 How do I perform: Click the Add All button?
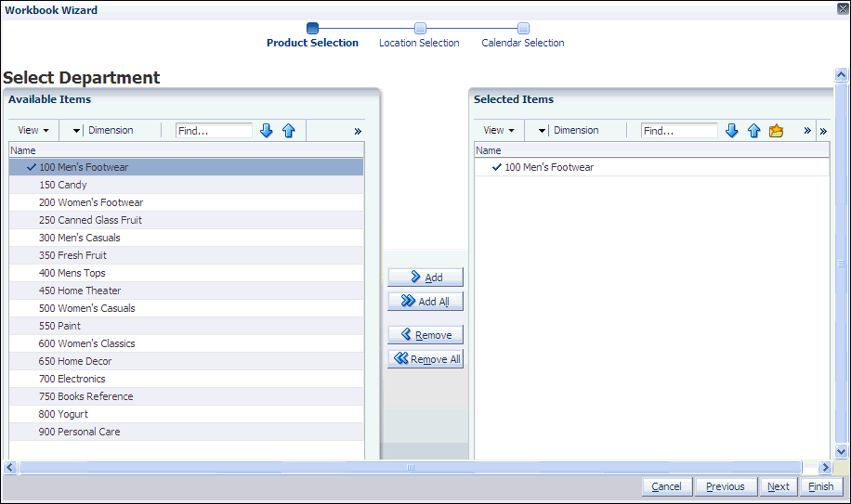425,302
